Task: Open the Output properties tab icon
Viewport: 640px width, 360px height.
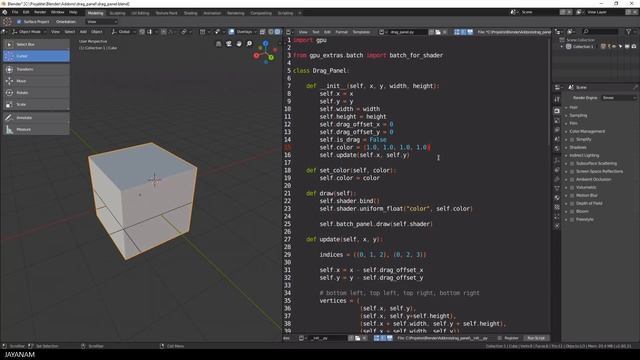Action: pyautogui.click(x=557, y=120)
